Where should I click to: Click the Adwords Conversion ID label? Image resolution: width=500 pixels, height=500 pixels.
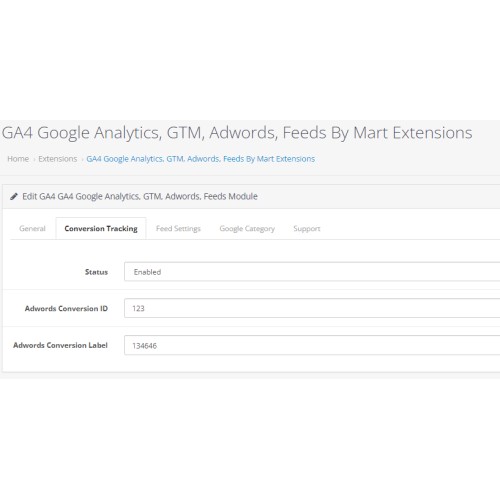pyautogui.click(x=66, y=309)
